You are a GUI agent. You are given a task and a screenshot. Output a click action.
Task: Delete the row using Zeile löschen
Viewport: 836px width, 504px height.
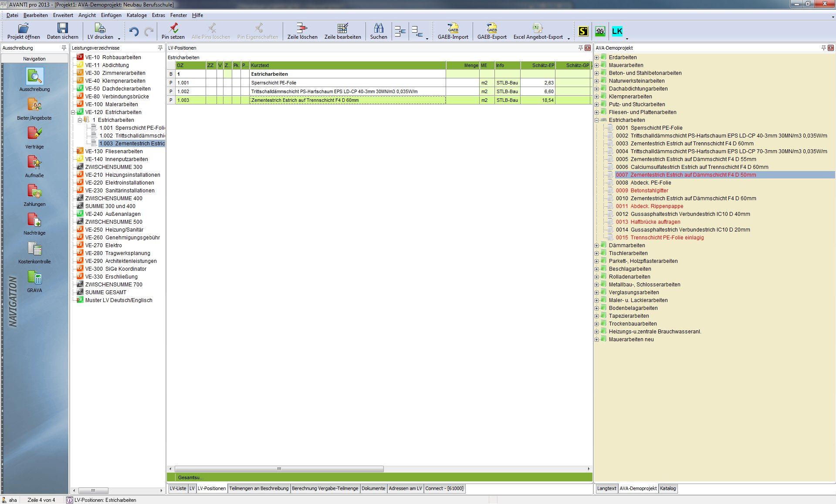[302, 31]
